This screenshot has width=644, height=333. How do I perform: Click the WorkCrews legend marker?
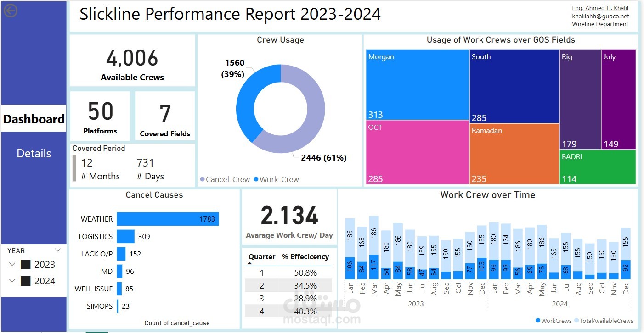pyautogui.click(x=538, y=321)
